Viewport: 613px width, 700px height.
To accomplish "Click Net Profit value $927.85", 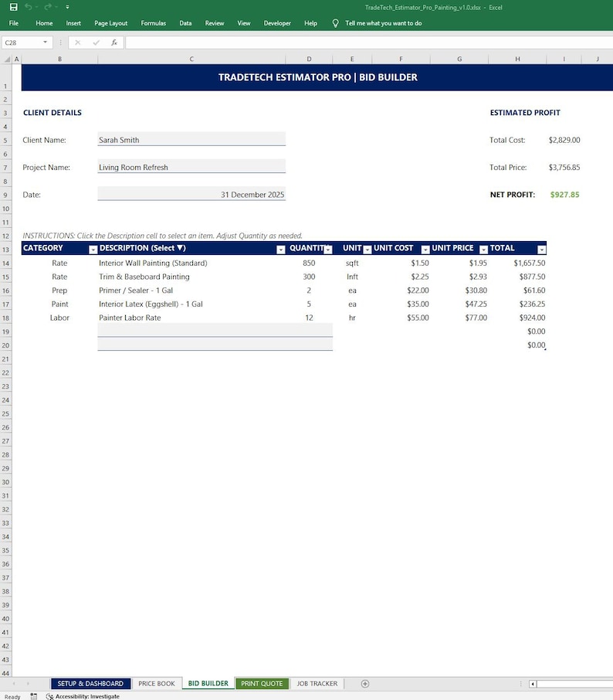I will (x=564, y=194).
